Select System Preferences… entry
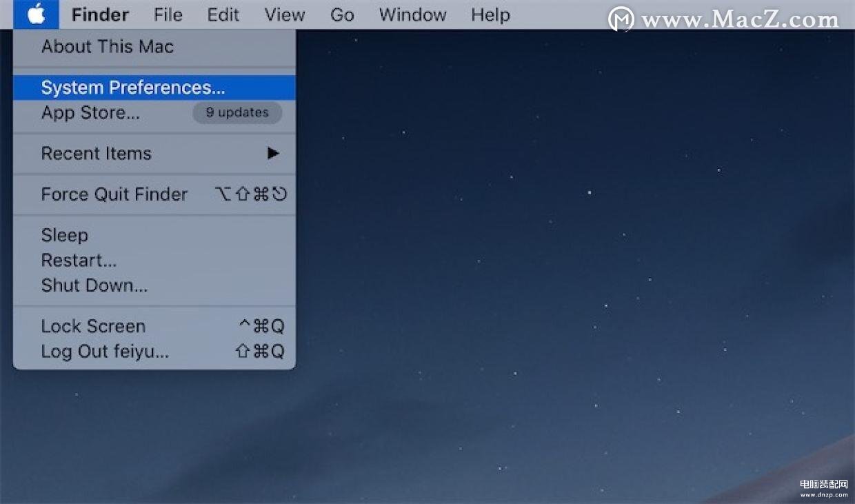This screenshot has width=855, height=504. (154, 88)
